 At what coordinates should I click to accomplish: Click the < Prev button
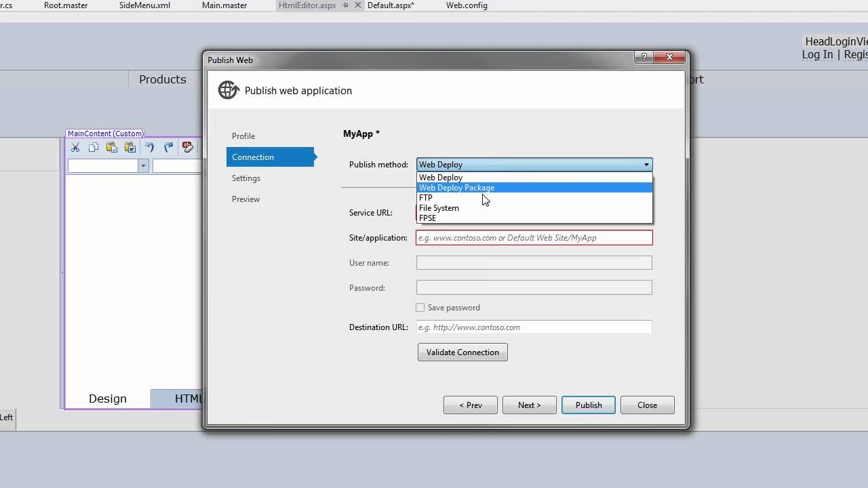pyautogui.click(x=471, y=405)
